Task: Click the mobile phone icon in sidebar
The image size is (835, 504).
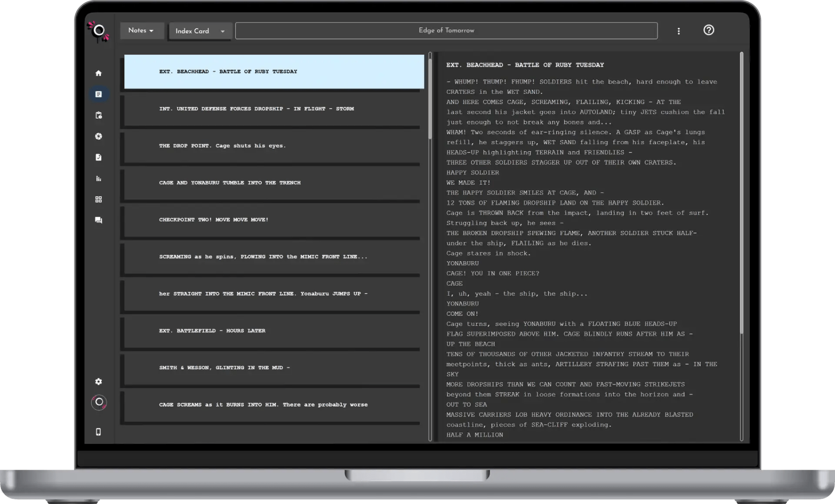Action: click(98, 432)
